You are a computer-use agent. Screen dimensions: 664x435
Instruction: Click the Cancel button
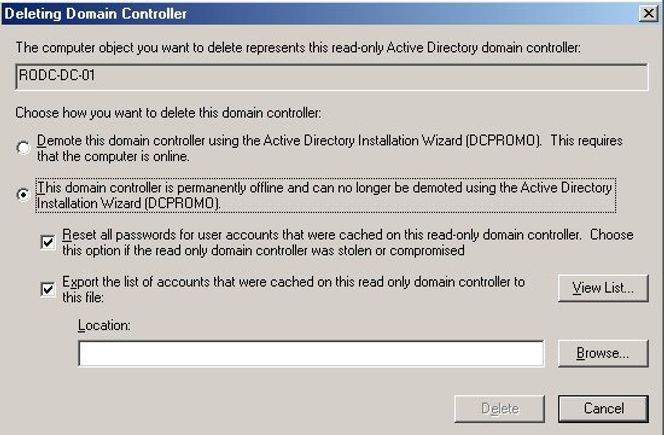click(x=603, y=409)
